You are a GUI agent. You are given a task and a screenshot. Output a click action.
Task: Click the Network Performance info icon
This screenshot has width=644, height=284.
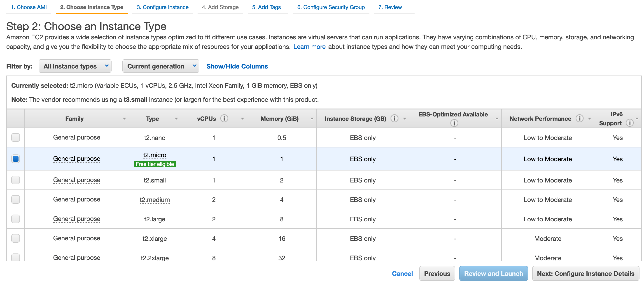pos(580,118)
